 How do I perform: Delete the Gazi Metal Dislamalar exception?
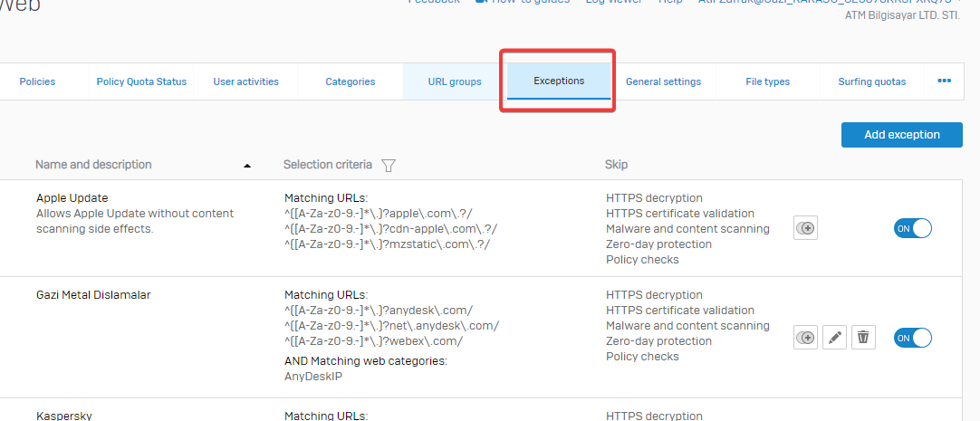coord(863,338)
